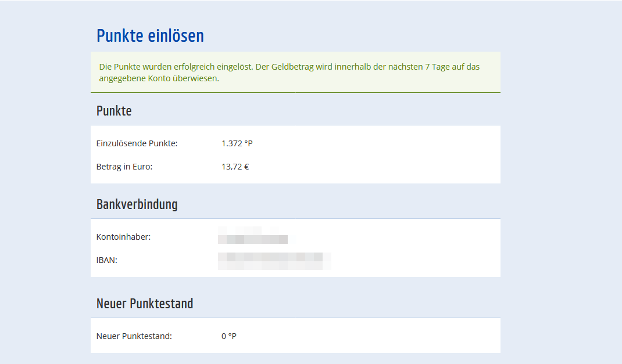The width and height of the screenshot is (622, 364).
Task: Click the blurred account holder name
Action: click(253, 237)
